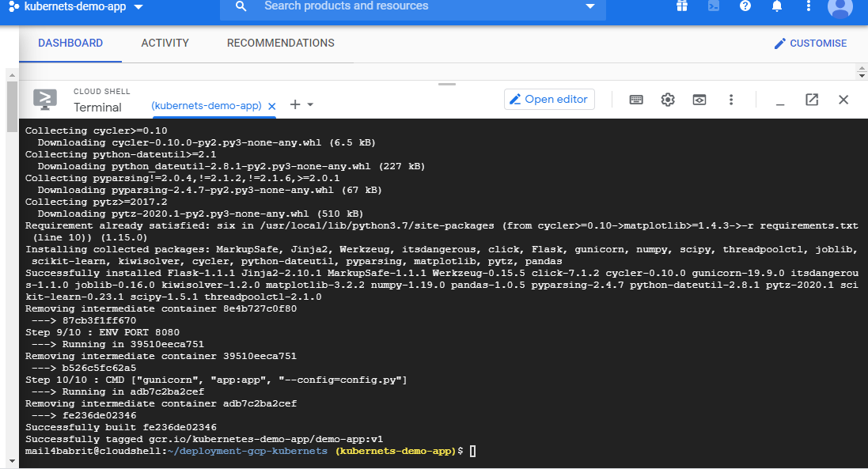
Task: Click the right page scrollbar arrows
Action: tap(862, 71)
